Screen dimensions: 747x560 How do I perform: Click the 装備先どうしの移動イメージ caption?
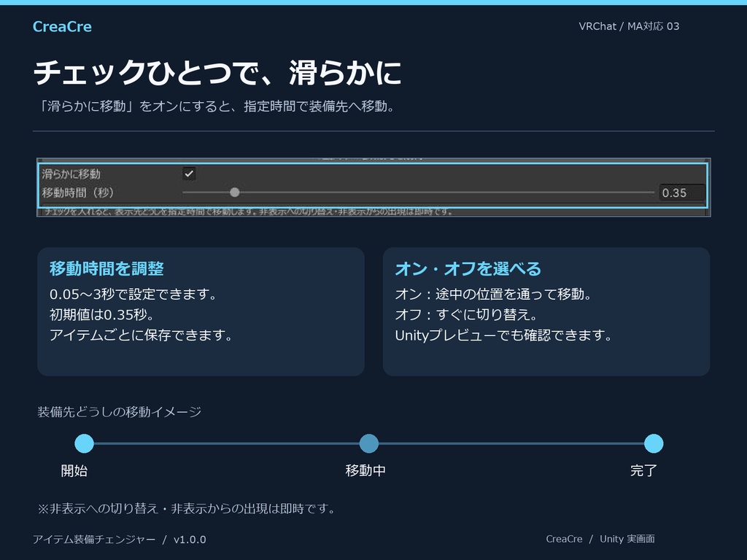click(x=120, y=412)
